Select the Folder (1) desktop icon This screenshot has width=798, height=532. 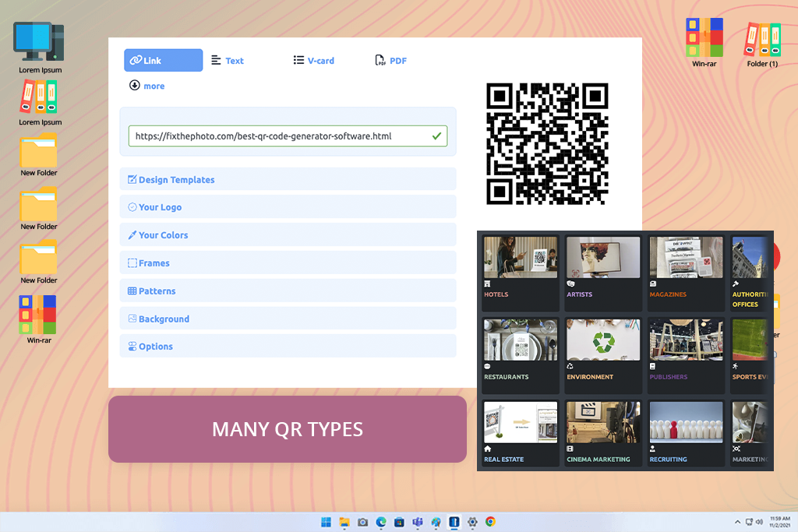[x=762, y=44]
